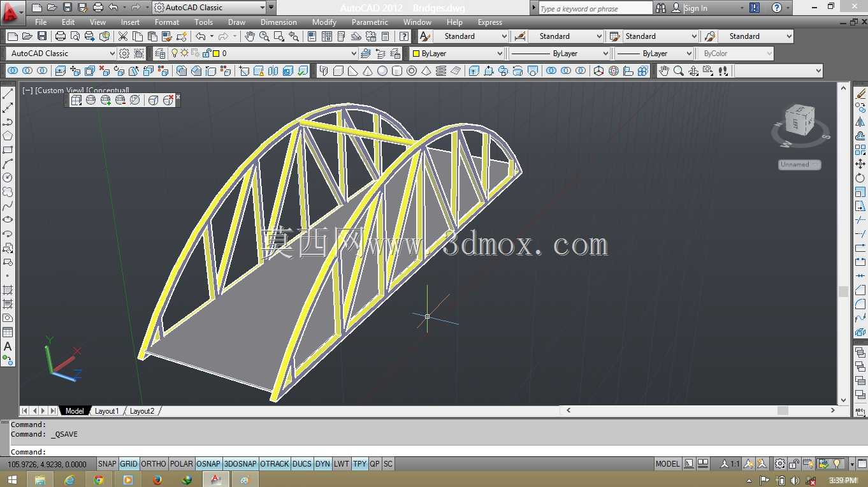Screen dimensions: 868x487
Task: Open the Insert menu
Action: (131, 22)
